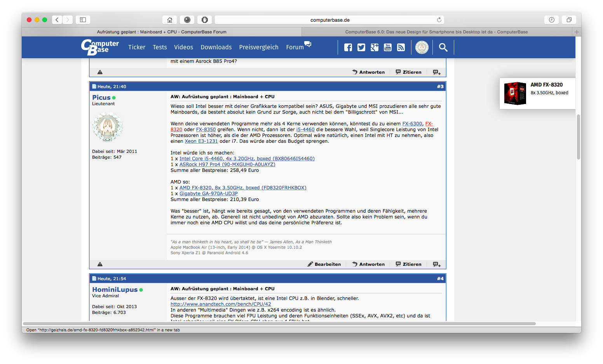The image size is (603, 364).
Task: Open Picus user avatar image
Action: [108, 127]
